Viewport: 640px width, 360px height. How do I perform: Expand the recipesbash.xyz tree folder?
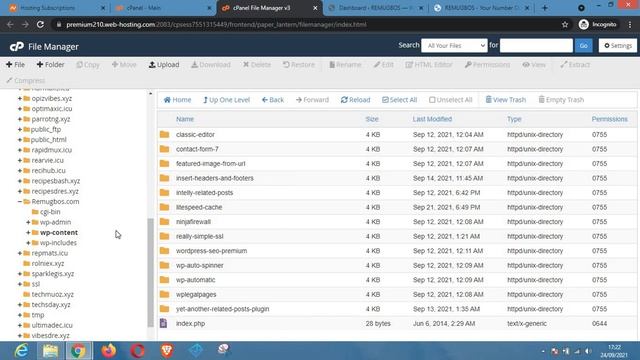(20, 181)
